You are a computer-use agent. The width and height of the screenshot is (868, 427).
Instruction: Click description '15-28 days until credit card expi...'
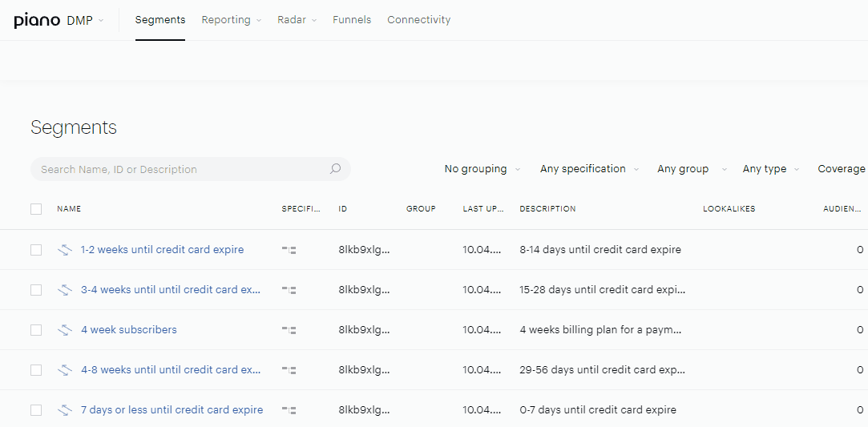click(x=602, y=290)
